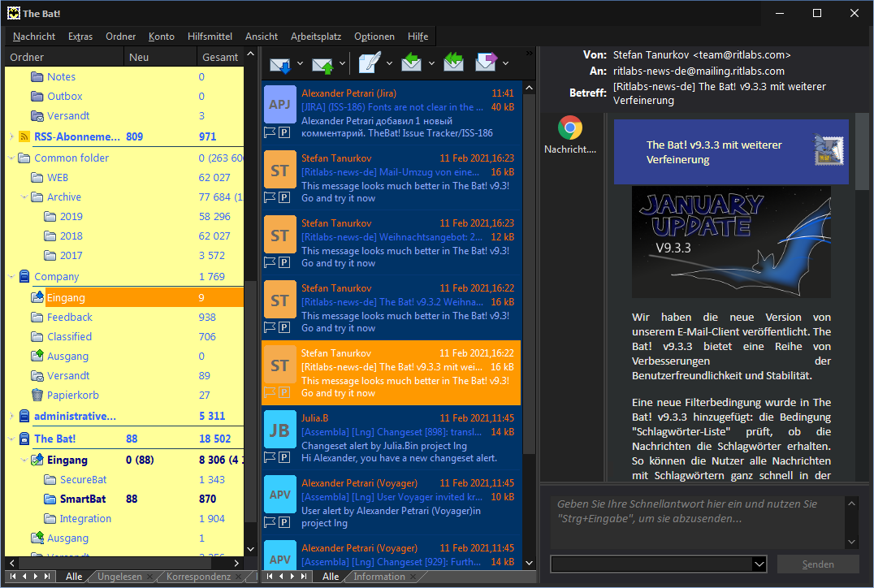Open the Chrome attachment Nachricht icon
The width and height of the screenshot is (874, 588).
point(570,128)
